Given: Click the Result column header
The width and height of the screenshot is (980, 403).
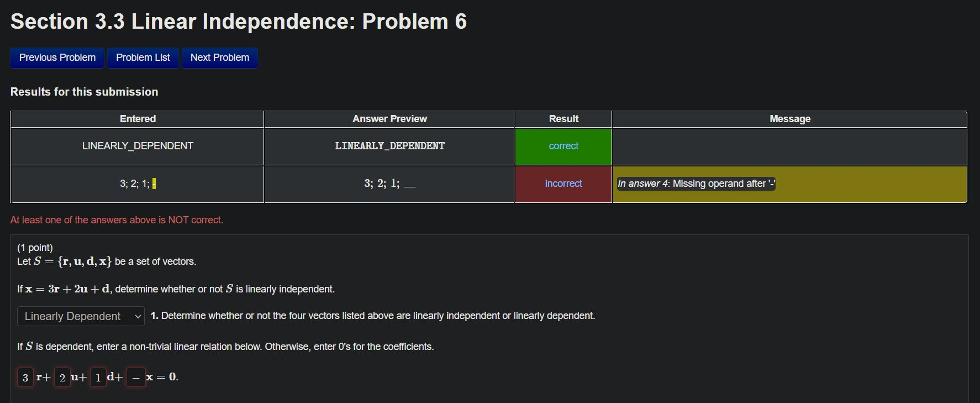Looking at the screenshot, I should click(x=563, y=118).
